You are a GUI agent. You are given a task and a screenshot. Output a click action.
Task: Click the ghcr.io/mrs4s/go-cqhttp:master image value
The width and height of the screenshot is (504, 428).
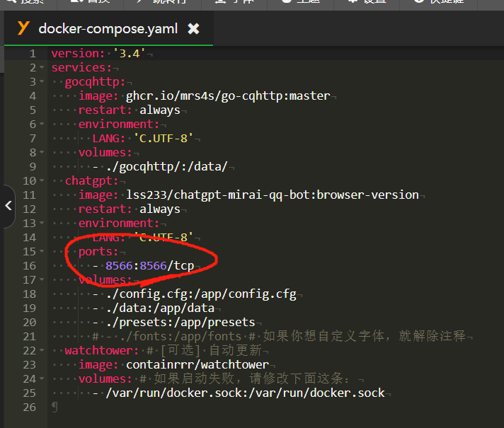tap(228, 96)
